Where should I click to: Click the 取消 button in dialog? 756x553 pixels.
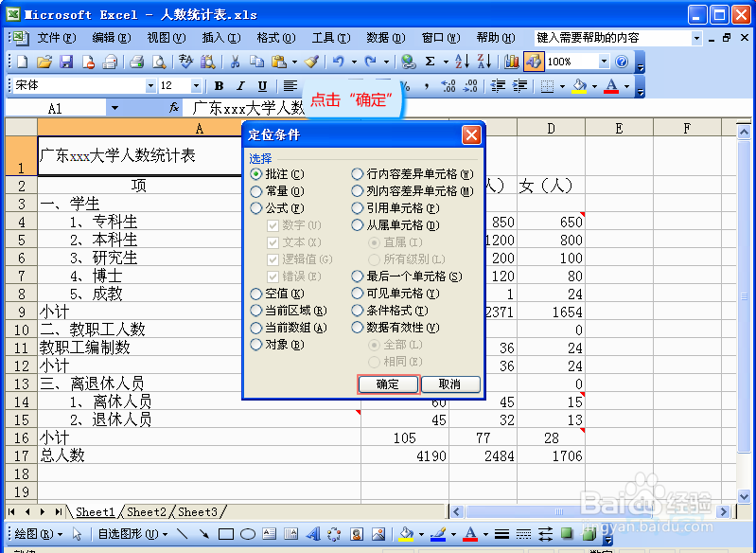tap(449, 384)
